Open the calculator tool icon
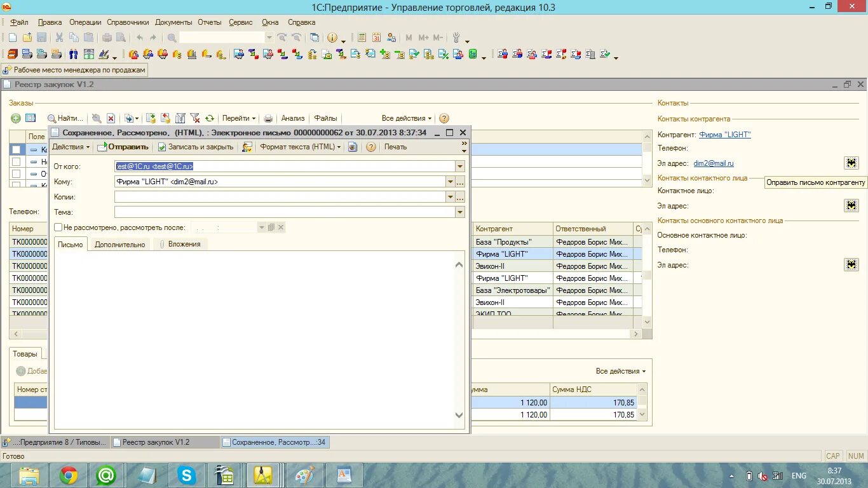 (x=362, y=38)
